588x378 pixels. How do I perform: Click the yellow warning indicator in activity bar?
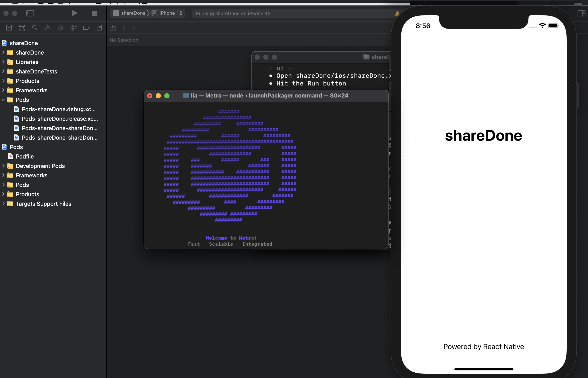[x=397, y=14]
